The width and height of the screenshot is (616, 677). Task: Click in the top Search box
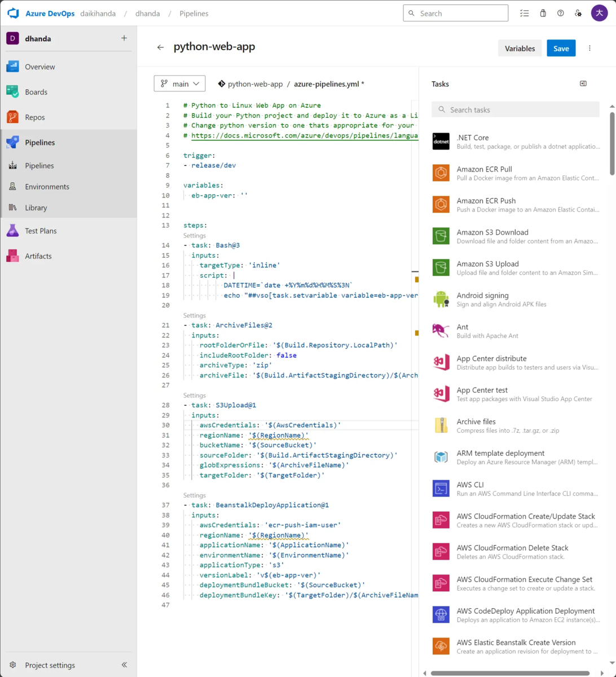pos(456,14)
